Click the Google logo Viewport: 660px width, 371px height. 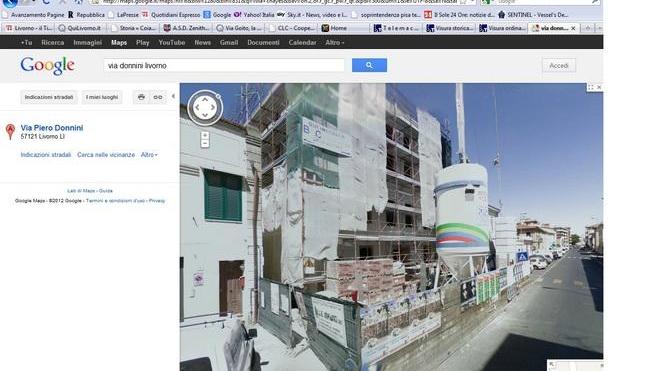click(48, 66)
